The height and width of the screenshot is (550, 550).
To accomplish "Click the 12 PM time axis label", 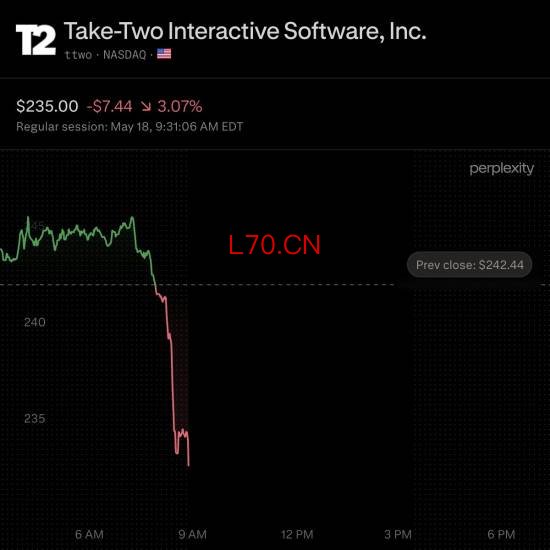I will (x=297, y=535).
